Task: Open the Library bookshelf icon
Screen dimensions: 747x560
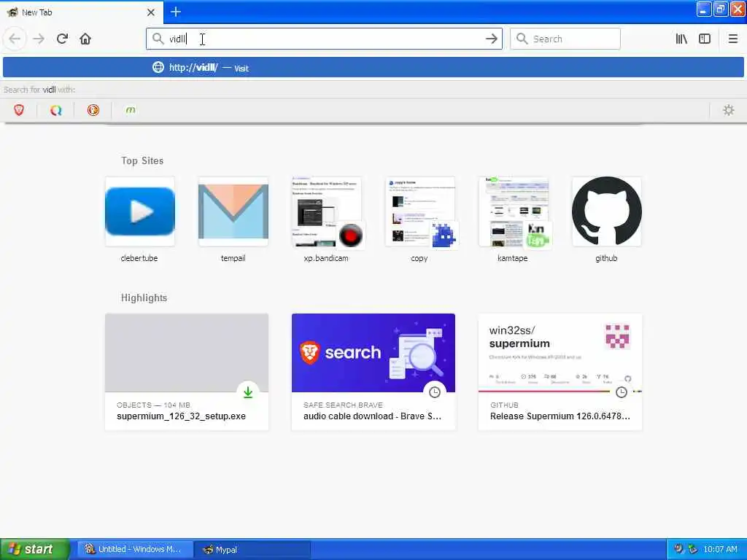Action: [x=681, y=39]
